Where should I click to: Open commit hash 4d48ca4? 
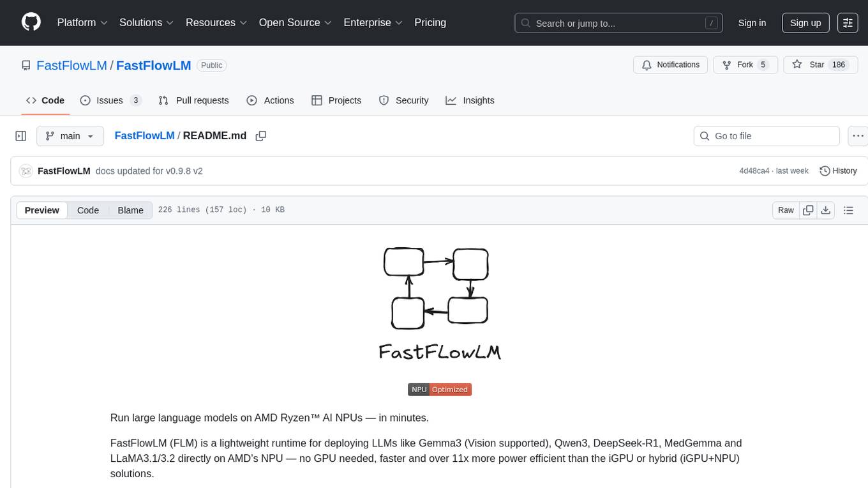click(x=754, y=171)
